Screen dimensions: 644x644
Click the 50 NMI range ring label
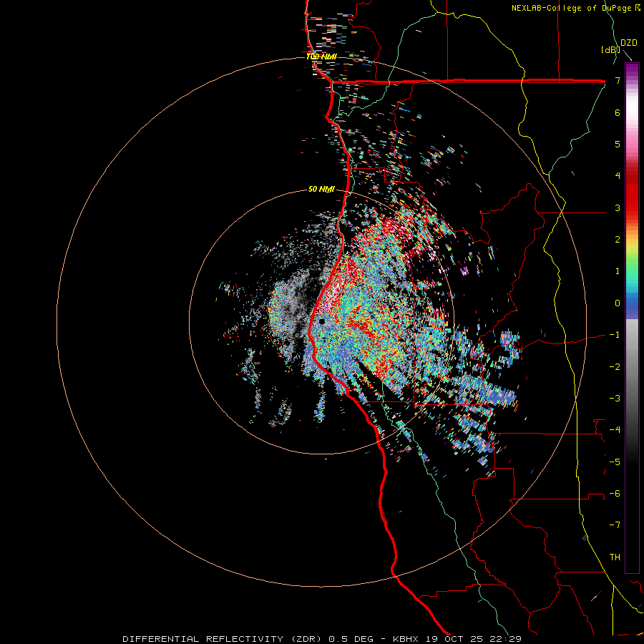click(x=321, y=189)
